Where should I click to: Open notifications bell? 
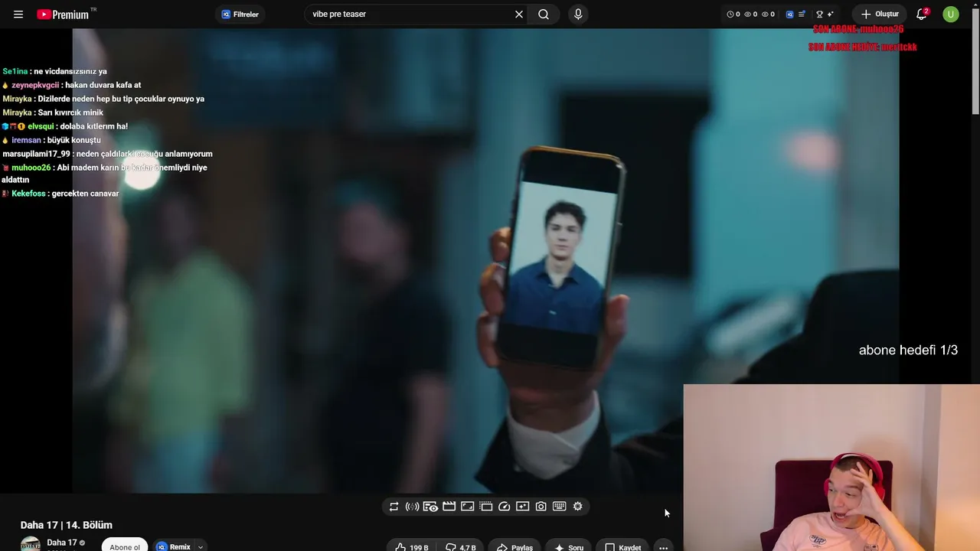[x=922, y=15]
